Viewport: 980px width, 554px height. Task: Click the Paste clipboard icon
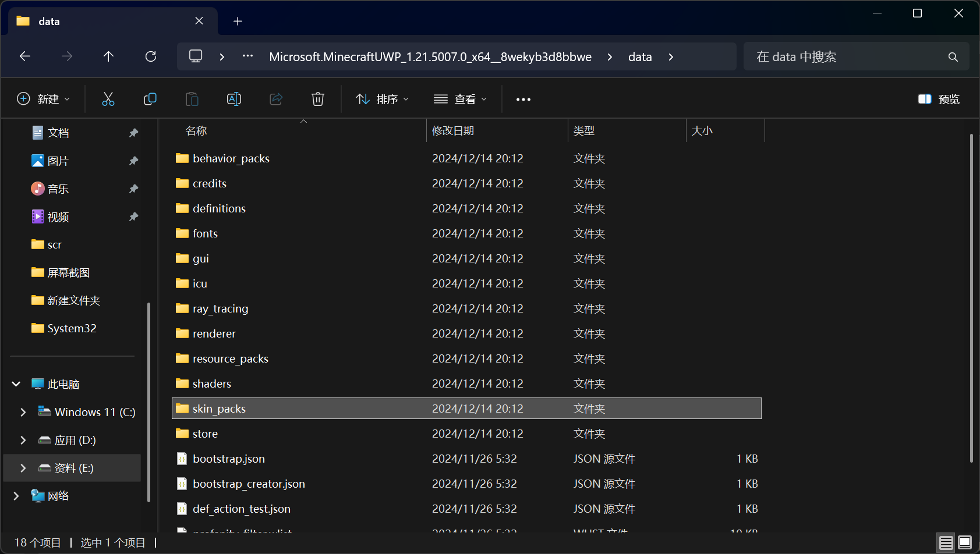[x=192, y=99]
